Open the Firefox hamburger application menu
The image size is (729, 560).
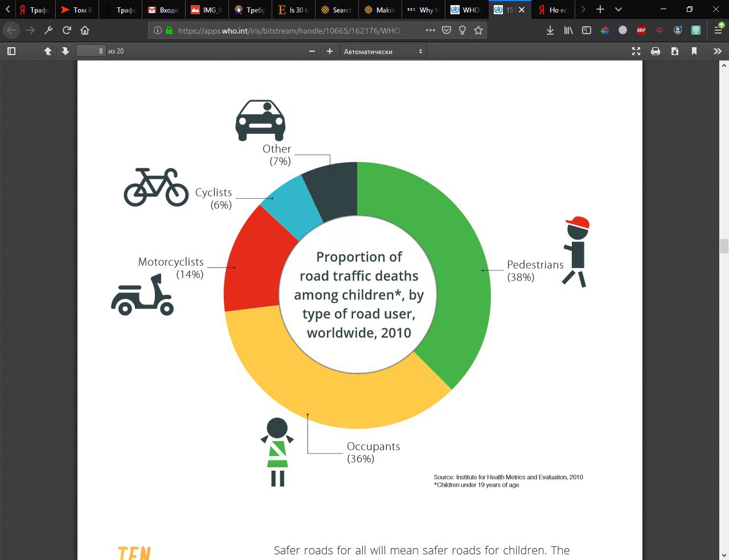719,30
